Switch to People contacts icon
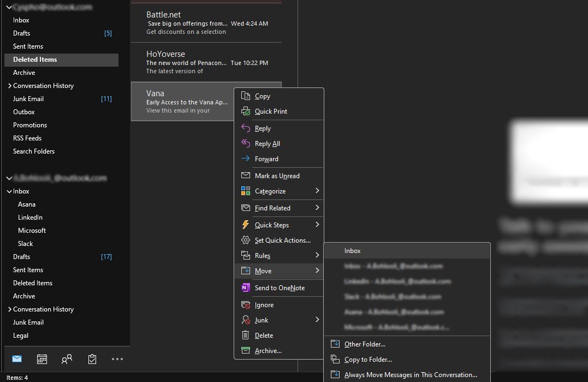Image resolution: width=588 pixels, height=382 pixels. point(67,359)
